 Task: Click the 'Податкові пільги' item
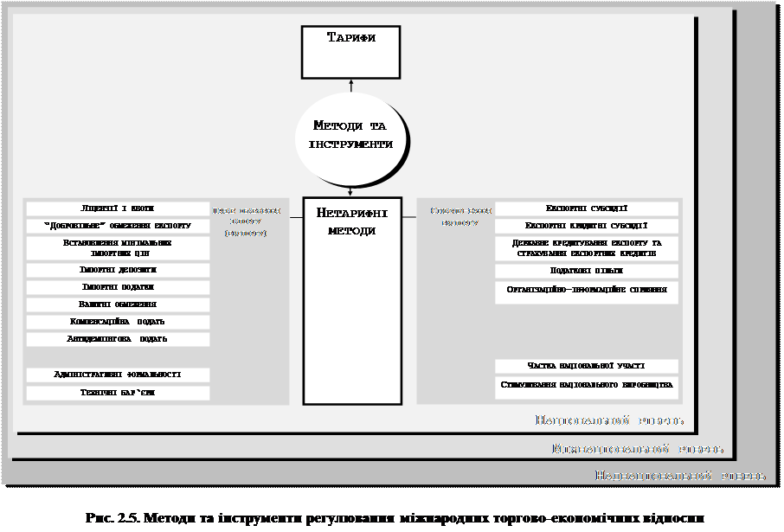coord(587,271)
